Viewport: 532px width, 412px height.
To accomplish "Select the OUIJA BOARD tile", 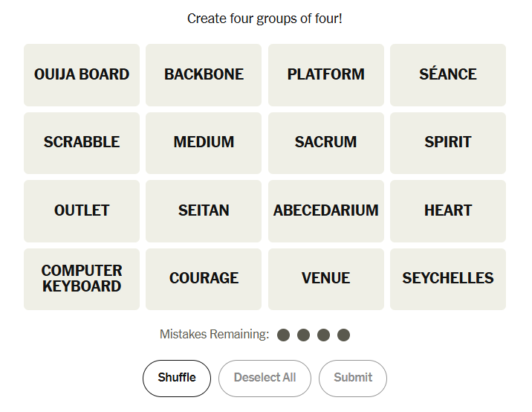I will coord(82,74).
